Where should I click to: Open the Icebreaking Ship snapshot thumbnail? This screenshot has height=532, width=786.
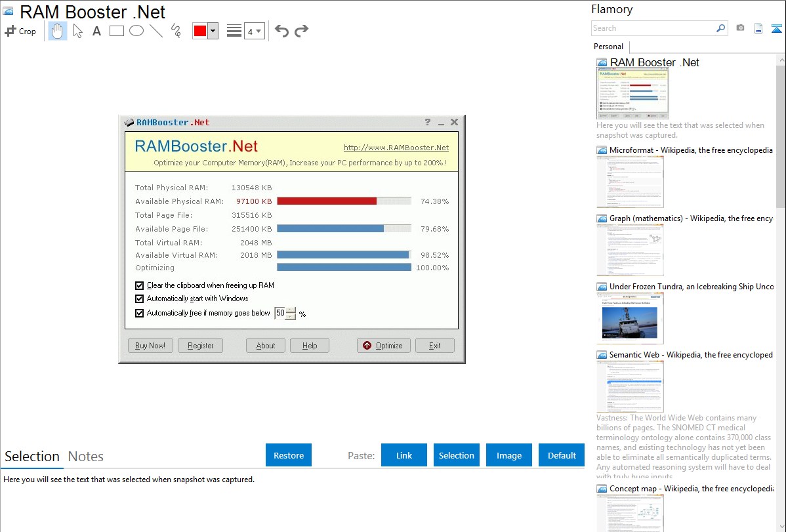(x=630, y=318)
